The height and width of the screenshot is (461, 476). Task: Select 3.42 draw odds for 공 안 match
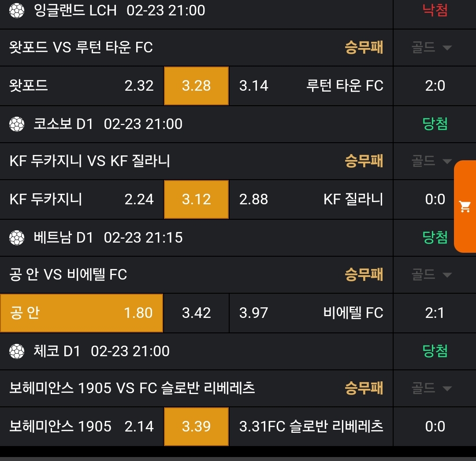(x=196, y=313)
